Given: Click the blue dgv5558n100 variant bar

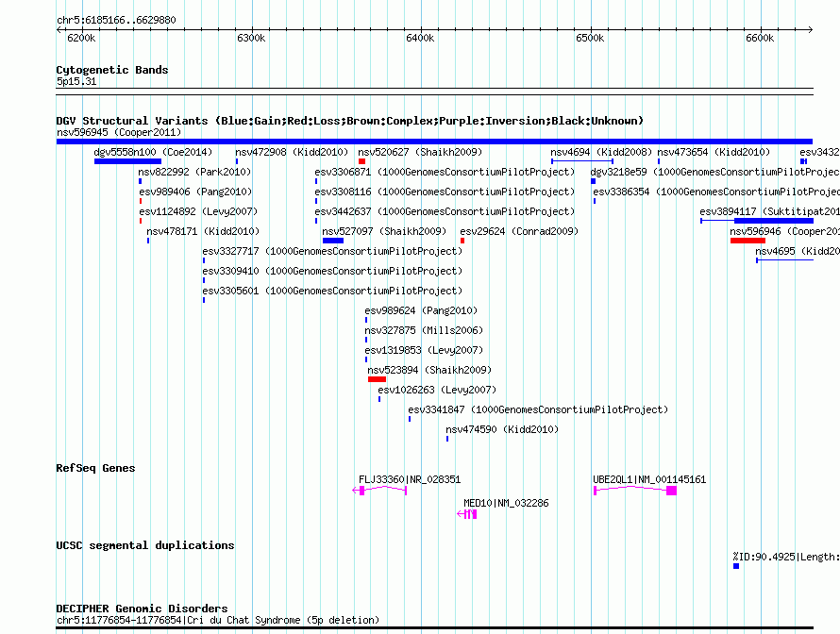Looking at the screenshot, I should tap(127, 161).
